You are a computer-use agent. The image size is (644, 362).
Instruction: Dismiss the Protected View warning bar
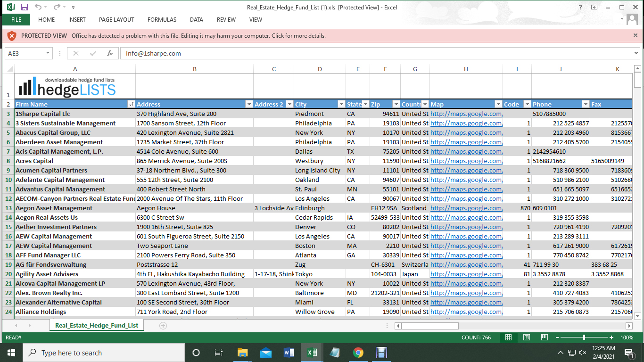coord(636,36)
